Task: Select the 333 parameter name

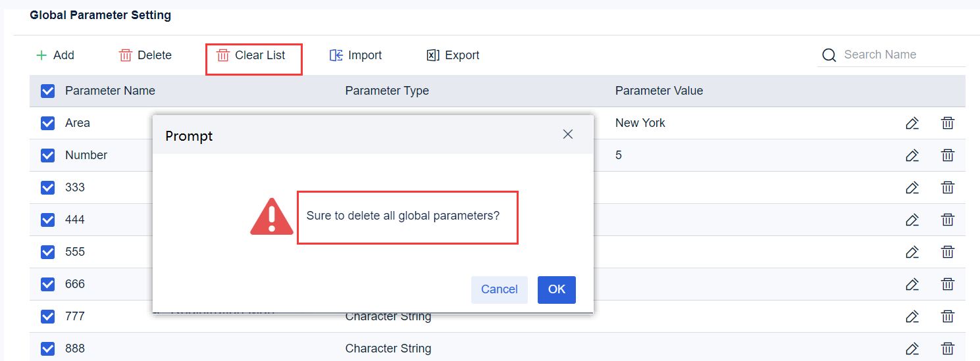Action: pyautogui.click(x=75, y=187)
